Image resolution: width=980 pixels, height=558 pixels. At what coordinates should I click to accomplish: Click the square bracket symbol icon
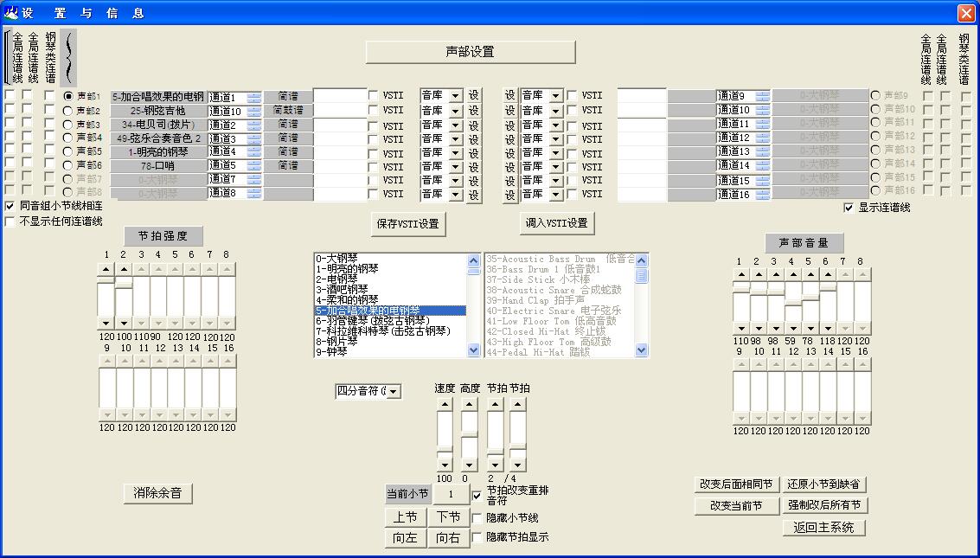click(x=7, y=56)
